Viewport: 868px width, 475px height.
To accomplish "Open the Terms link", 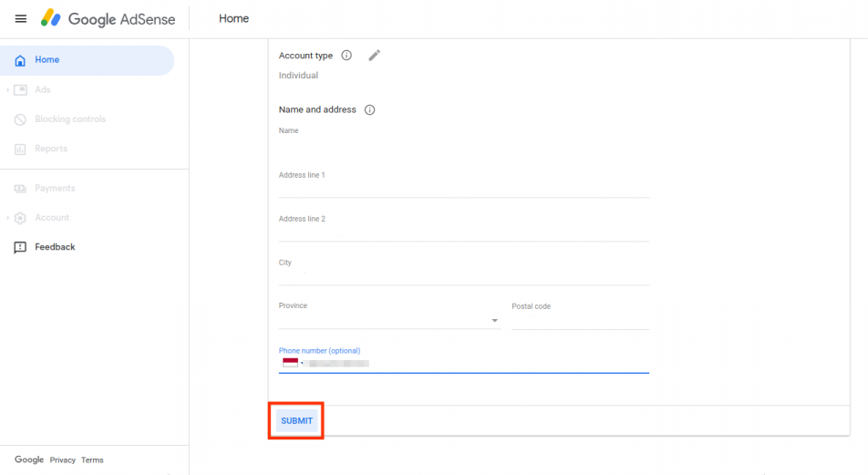I will click(x=91, y=460).
